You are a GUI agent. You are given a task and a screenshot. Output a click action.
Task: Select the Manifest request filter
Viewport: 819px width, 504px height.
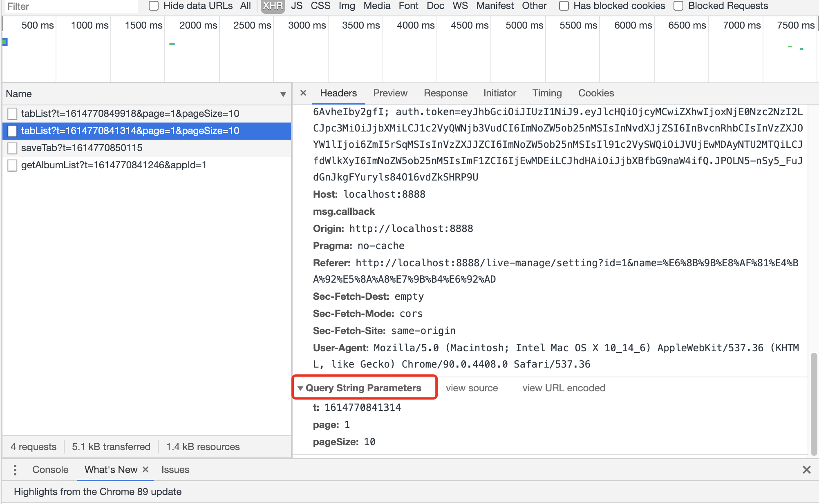pos(495,6)
